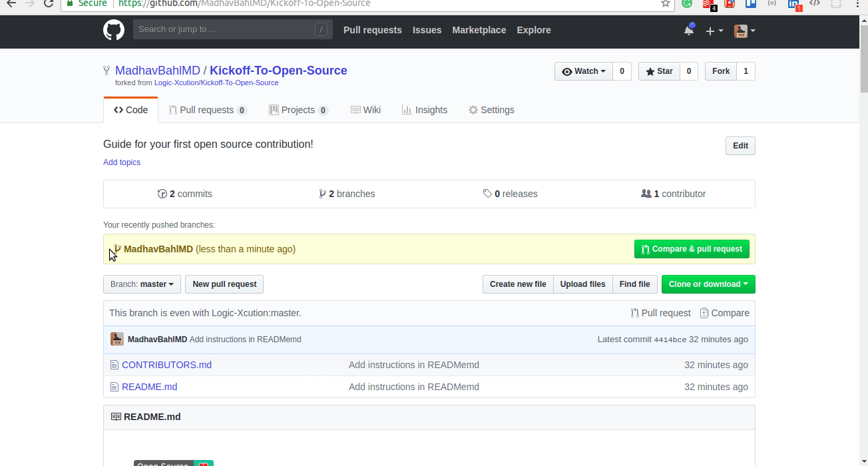This screenshot has width=868, height=466.
Task: Click the Todoist extension icon
Action: click(x=710, y=4)
